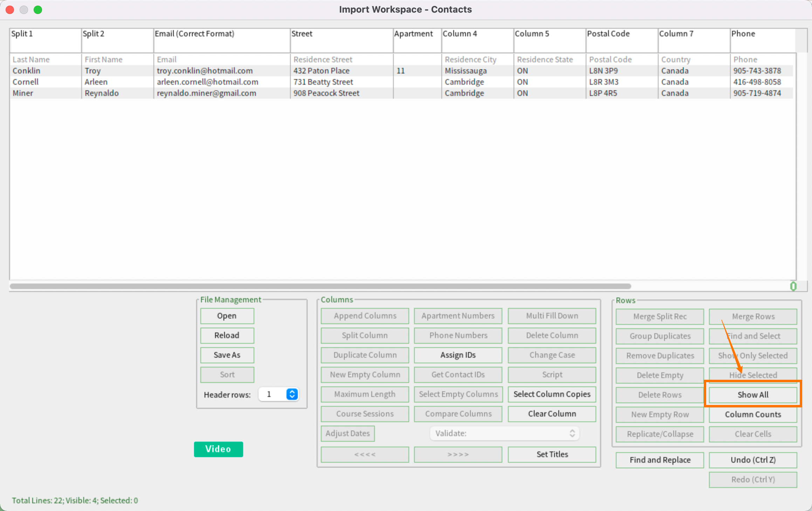The image size is (812, 511).
Task: Click Append Columns
Action: 365,316
